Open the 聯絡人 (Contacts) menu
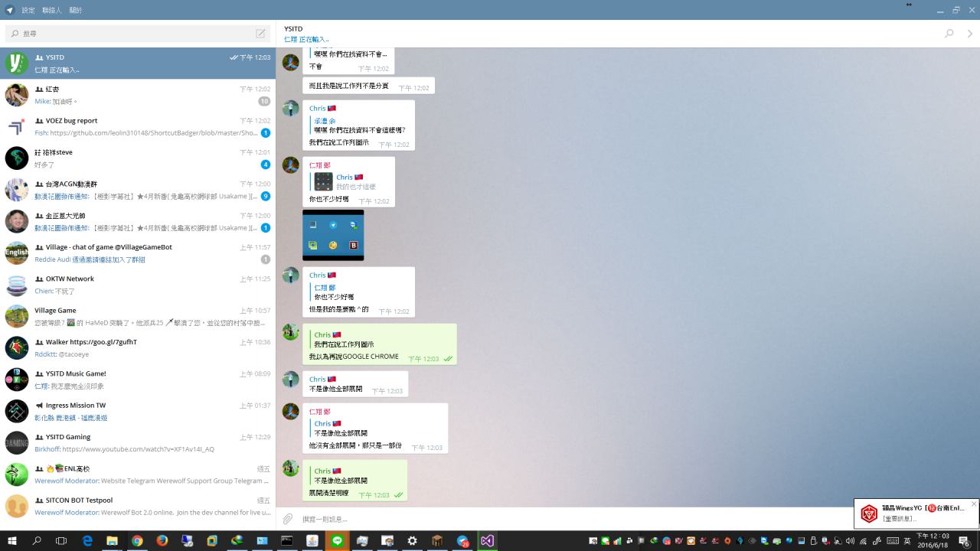 [x=52, y=10]
